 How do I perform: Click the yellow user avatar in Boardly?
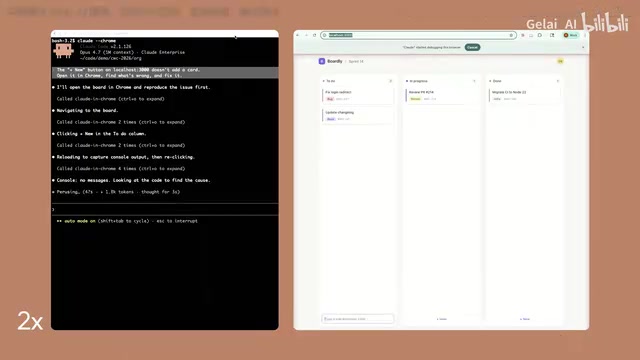(x=560, y=61)
